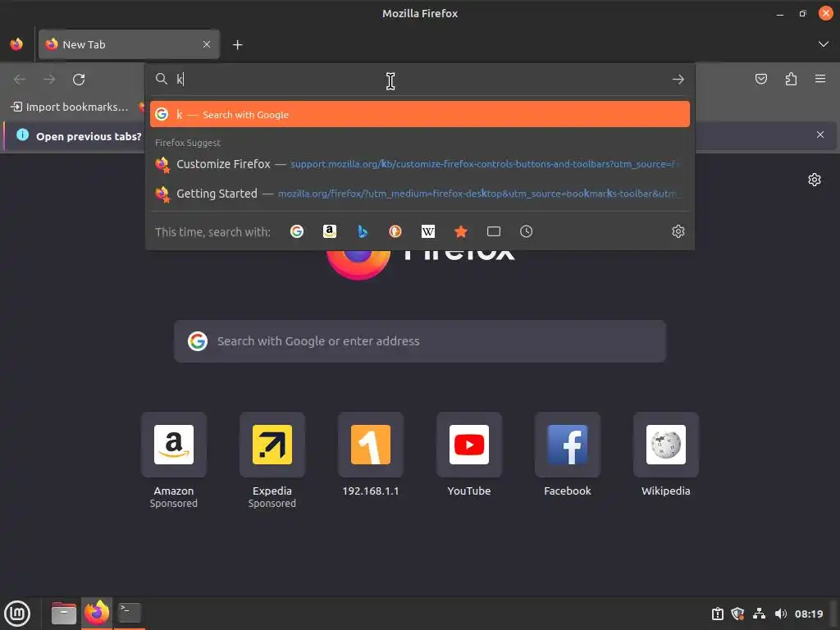
Task: Open the Extensions puzzle icon
Action: click(791, 80)
